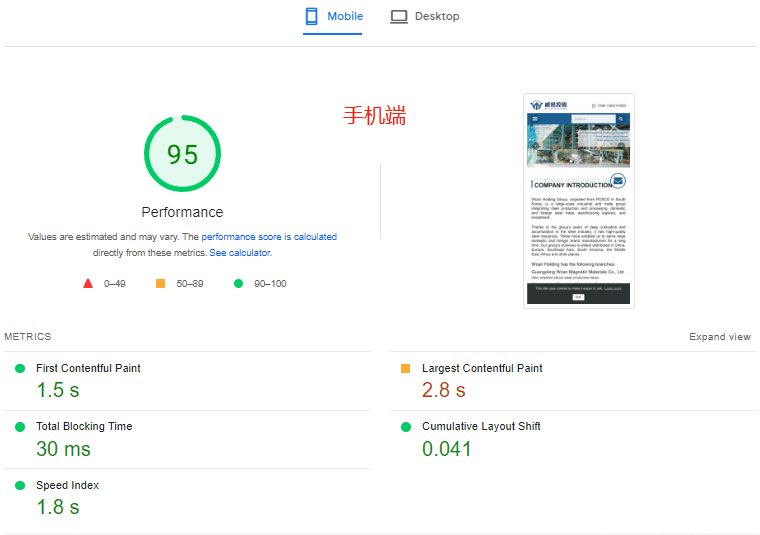Click the red triangle 0–49 legend icon
Image resolution: width=760 pixels, height=535 pixels.
pyautogui.click(x=88, y=284)
